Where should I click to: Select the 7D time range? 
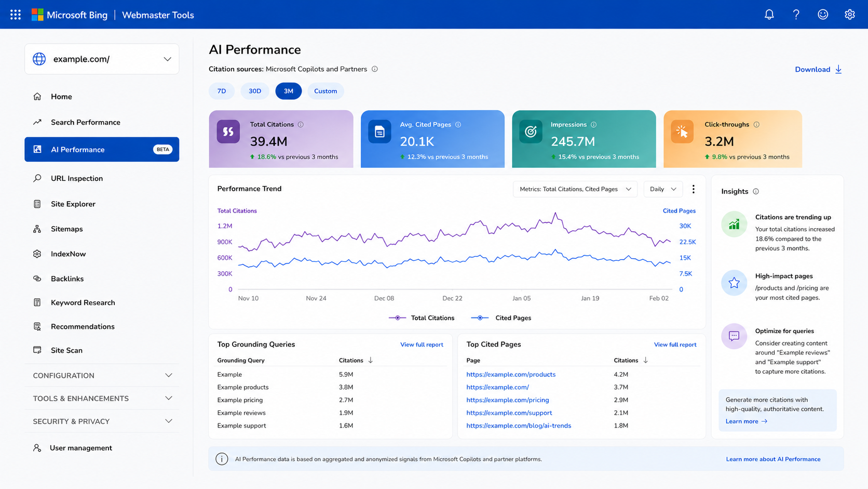tap(222, 91)
